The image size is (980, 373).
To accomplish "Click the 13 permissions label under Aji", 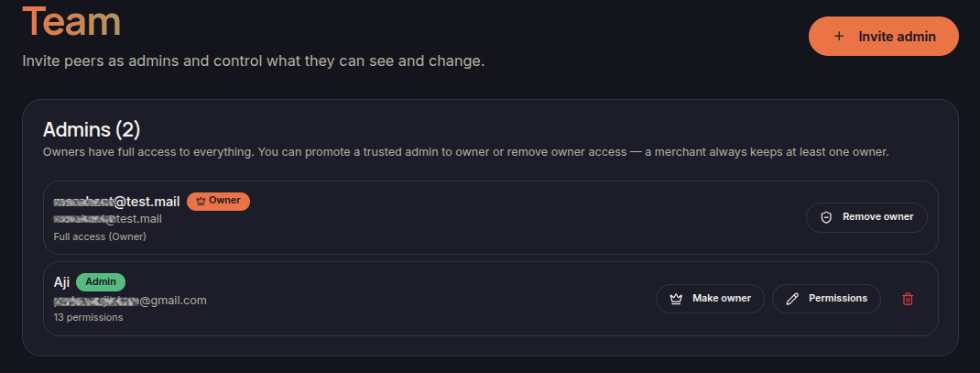I will click(88, 317).
